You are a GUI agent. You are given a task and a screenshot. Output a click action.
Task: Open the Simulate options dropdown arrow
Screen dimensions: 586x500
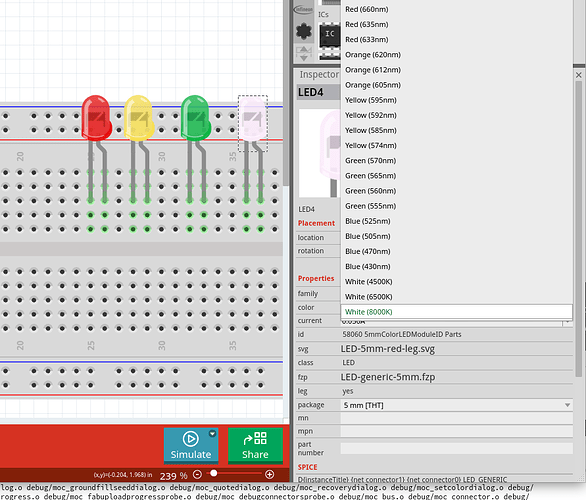click(x=212, y=433)
